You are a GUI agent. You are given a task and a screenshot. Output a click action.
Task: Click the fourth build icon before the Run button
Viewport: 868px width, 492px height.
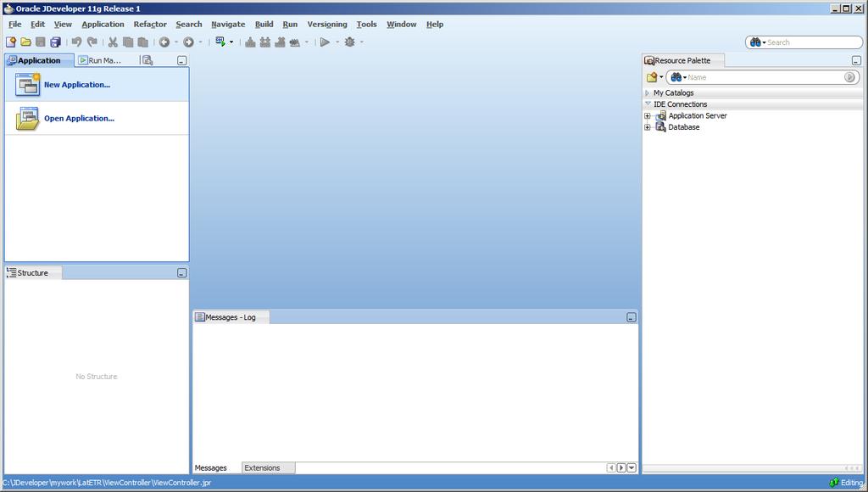295,42
